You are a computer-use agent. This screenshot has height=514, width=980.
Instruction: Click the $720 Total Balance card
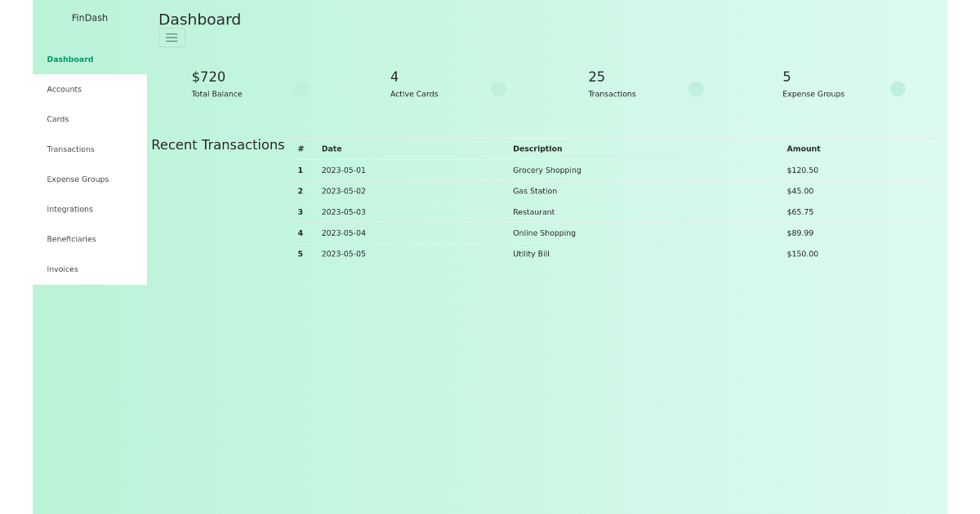click(x=216, y=82)
